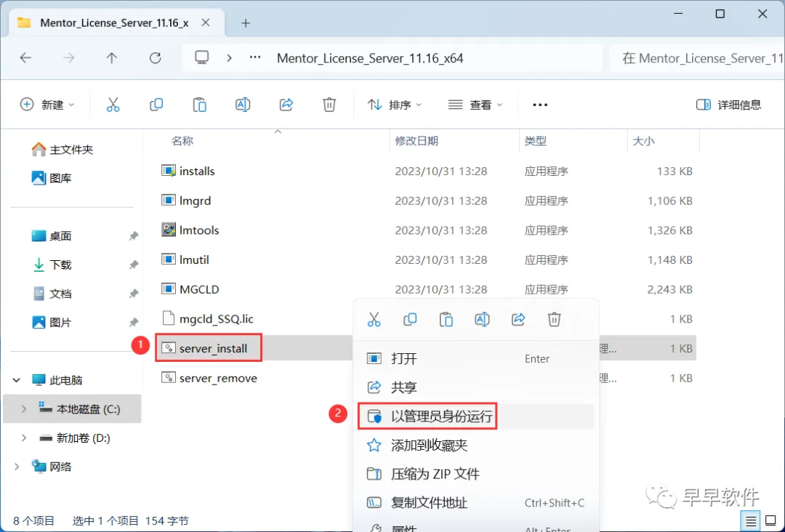
Task: Click the Paste icon in the toolbar
Action: coord(200,105)
